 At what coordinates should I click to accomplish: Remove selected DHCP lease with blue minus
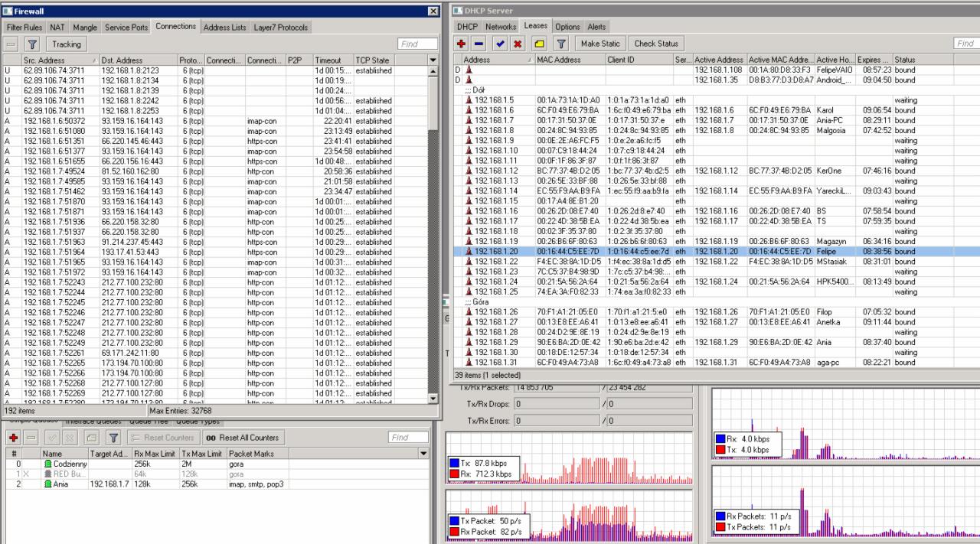[x=479, y=44]
